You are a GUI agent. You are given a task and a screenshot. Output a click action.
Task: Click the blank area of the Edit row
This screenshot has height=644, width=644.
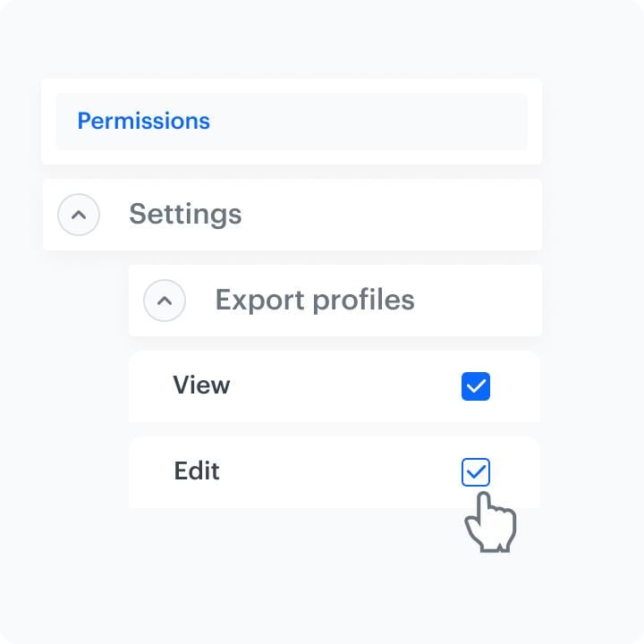(x=340, y=472)
